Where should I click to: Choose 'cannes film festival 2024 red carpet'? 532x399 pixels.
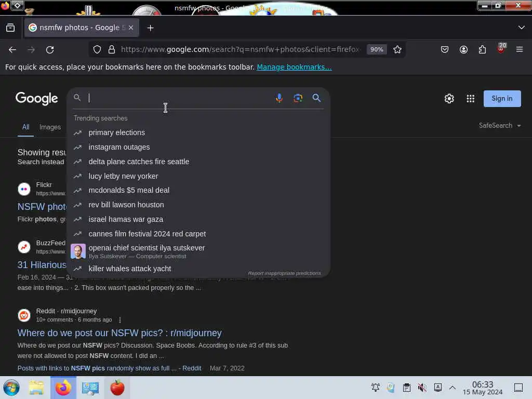pyautogui.click(x=198, y=234)
